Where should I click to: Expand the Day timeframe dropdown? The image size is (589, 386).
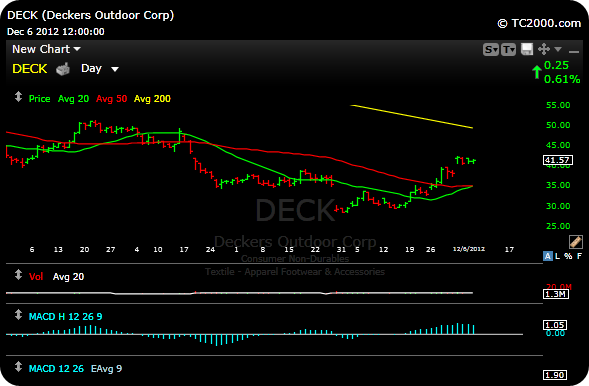coord(100,69)
